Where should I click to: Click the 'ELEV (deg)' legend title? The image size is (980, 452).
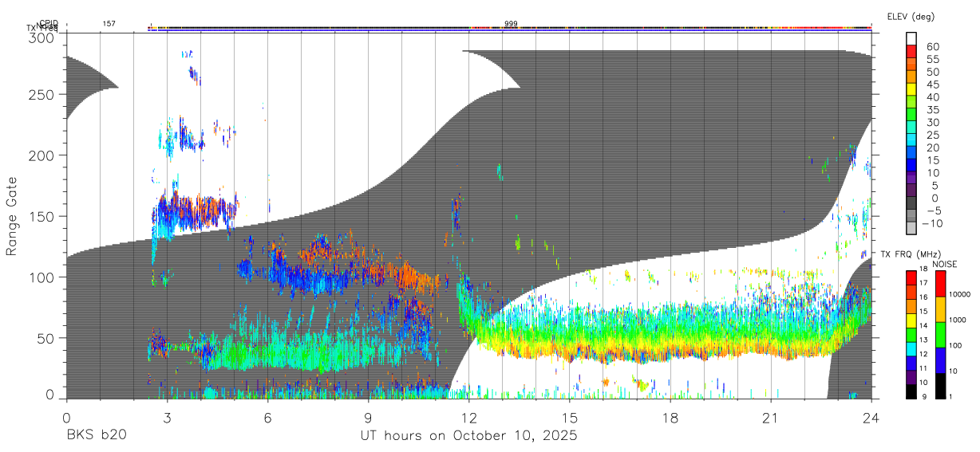(x=911, y=17)
